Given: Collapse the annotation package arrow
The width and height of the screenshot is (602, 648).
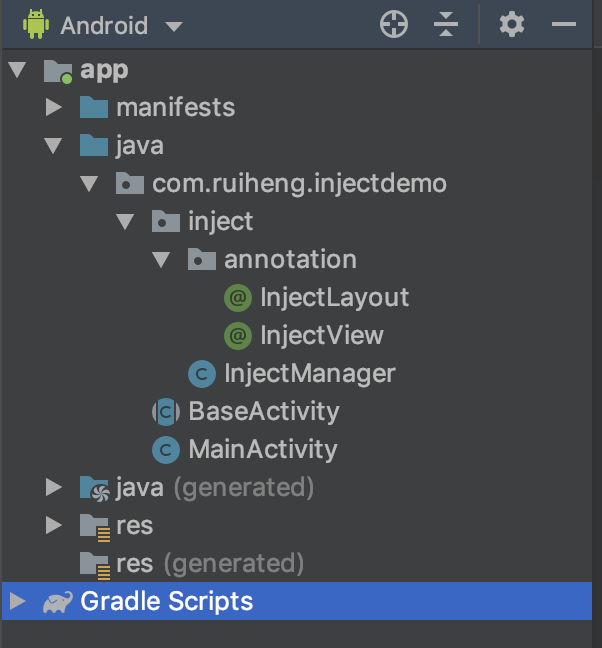Looking at the screenshot, I should [162, 260].
